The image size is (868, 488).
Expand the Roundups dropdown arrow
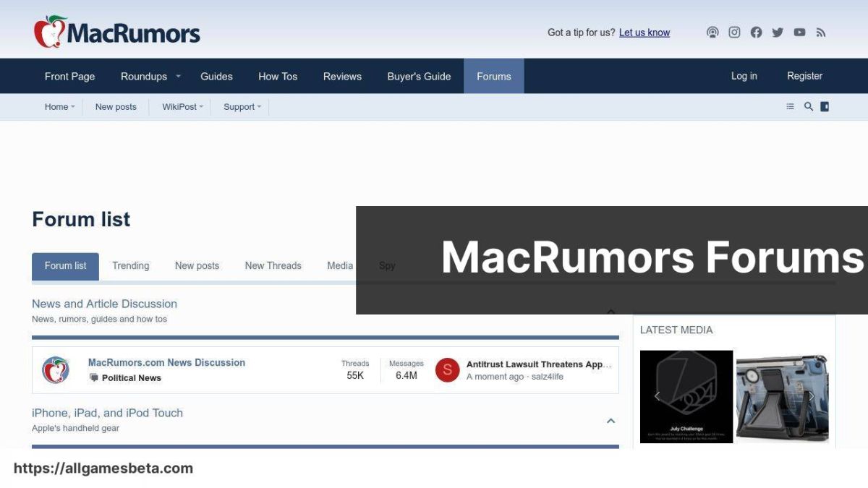click(178, 77)
